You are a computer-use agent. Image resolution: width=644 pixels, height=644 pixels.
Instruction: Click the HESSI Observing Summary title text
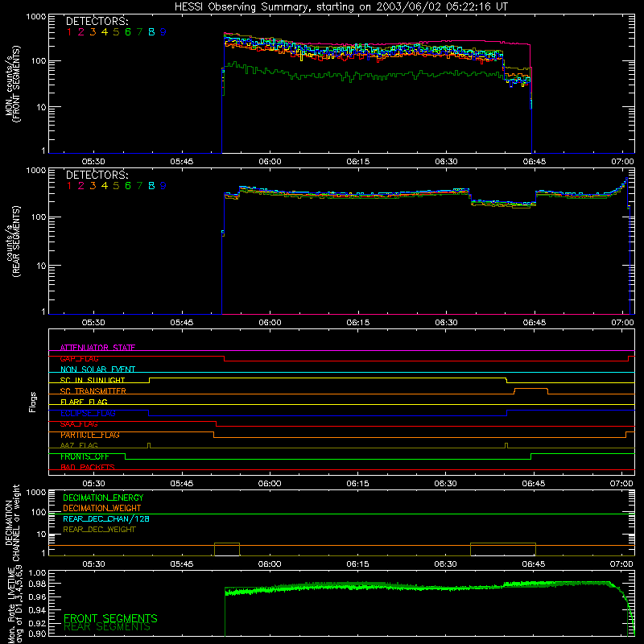[x=341, y=7]
